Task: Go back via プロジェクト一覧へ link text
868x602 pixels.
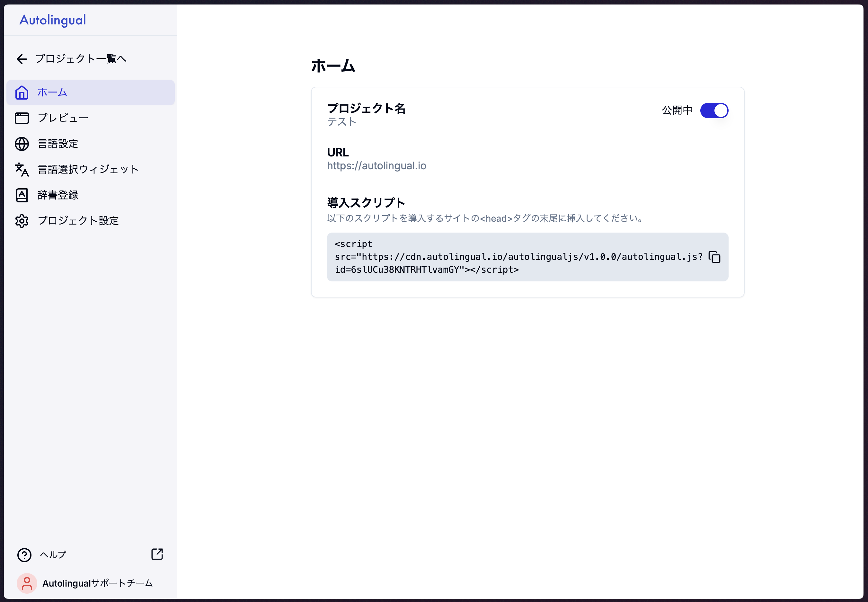Action: [x=81, y=58]
